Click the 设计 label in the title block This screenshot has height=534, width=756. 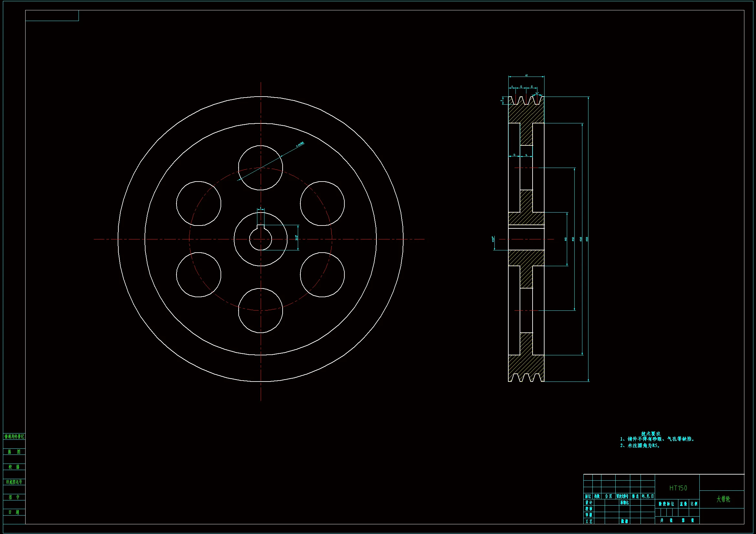tap(589, 502)
